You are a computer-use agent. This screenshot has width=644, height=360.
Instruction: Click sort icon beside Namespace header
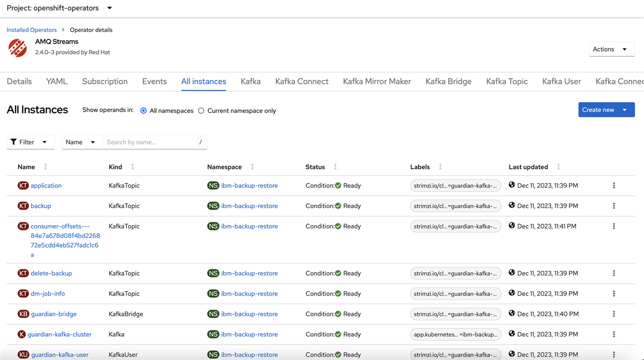(x=252, y=167)
